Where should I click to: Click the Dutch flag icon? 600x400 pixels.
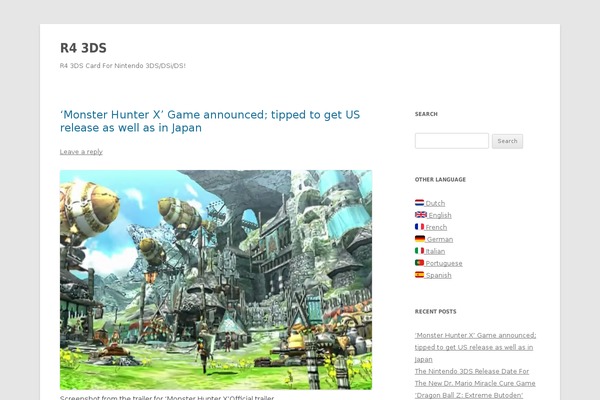(419, 202)
